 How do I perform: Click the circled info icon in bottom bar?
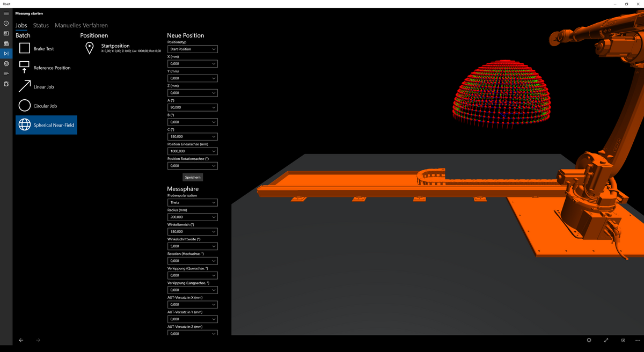[589, 340]
